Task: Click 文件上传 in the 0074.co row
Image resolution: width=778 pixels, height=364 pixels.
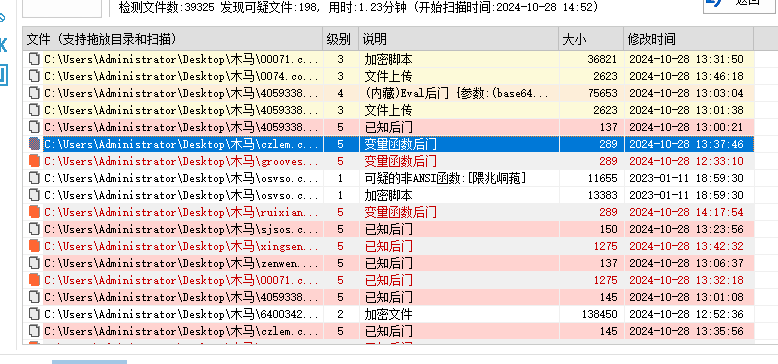Action: (x=389, y=76)
